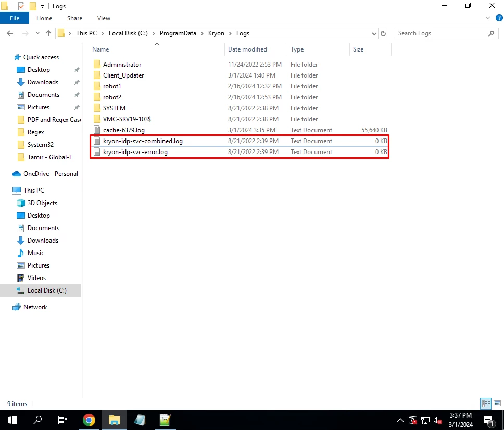Select the SYSTEM folder
Screen dimensions: 504x430
pos(114,108)
